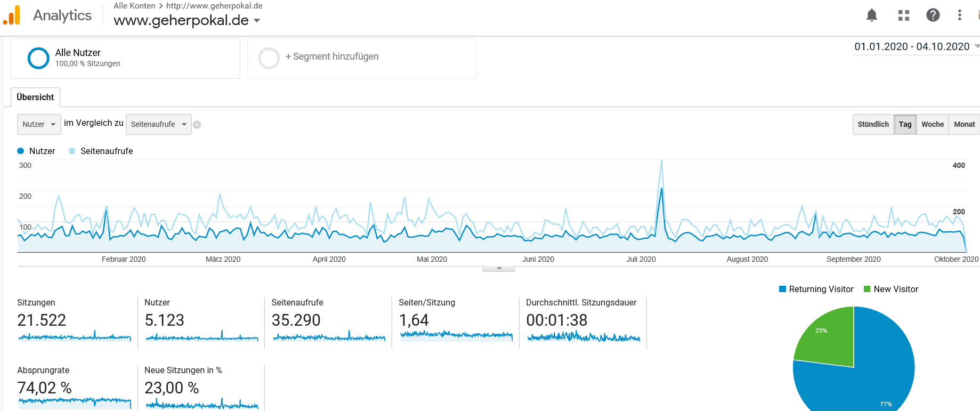Open the Nutzer metric dropdown
This screenshot has width=980, height=411.
[x=39, y=124]
